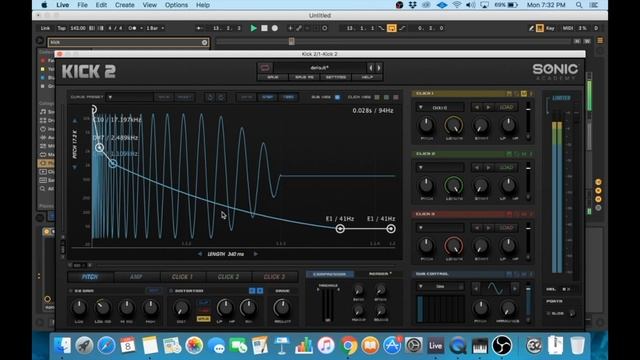Viewport: 640px width, 360px height.
Task: Switch to the Amp tab
Action: (136, 277)
